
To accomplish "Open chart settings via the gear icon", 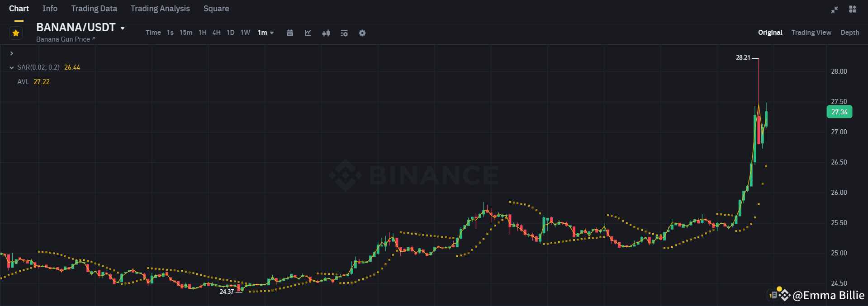I will click(x=362, y=33).
